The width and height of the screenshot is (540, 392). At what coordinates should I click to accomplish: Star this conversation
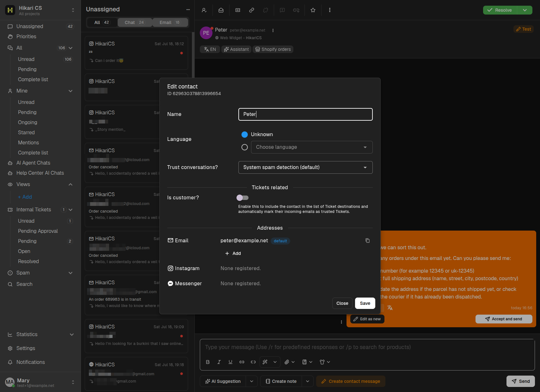click(x=313, y=10)
